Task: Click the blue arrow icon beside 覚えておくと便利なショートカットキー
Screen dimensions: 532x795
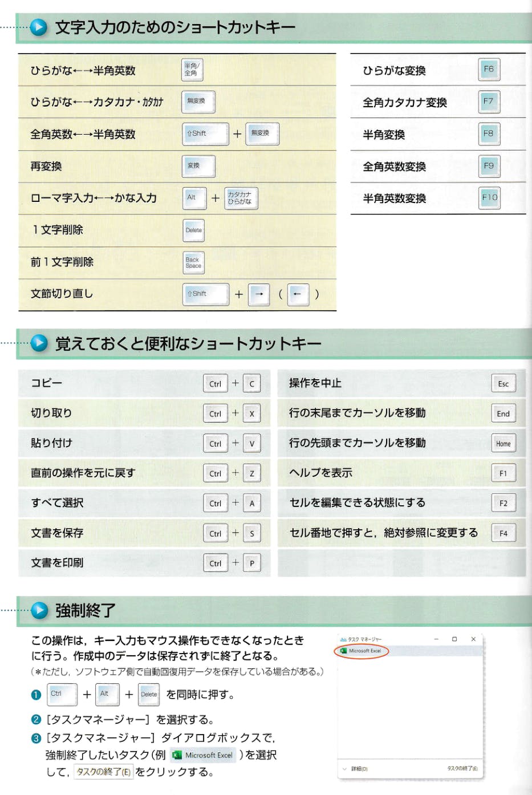Action: (x=39, y=343)
